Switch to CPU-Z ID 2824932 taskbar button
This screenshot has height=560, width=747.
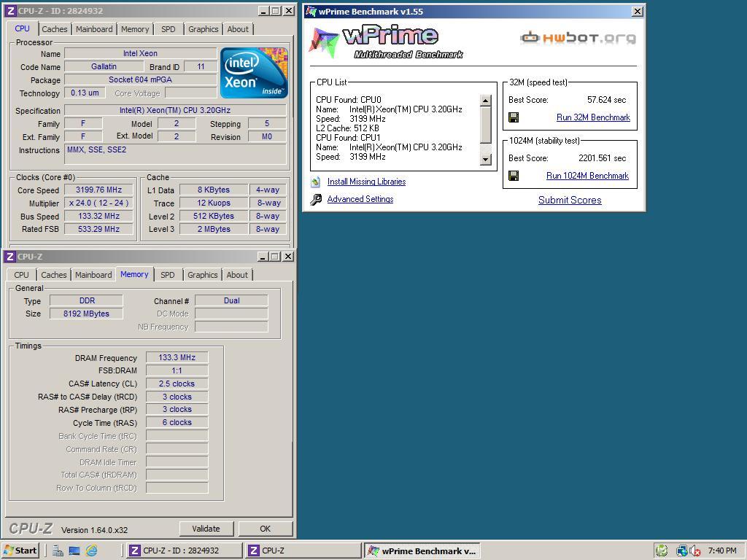click(x=185, y=551)
